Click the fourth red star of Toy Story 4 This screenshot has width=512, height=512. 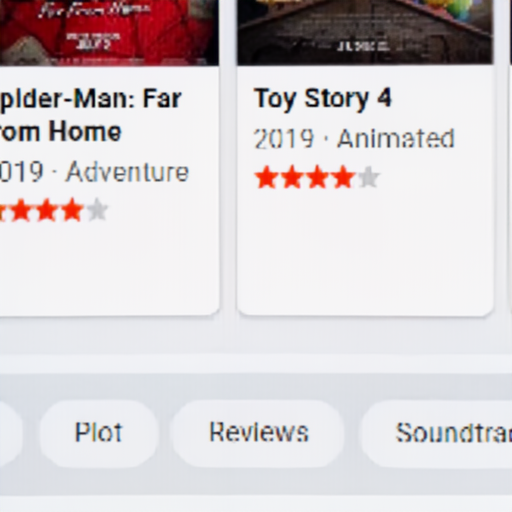tap(343, 177)
